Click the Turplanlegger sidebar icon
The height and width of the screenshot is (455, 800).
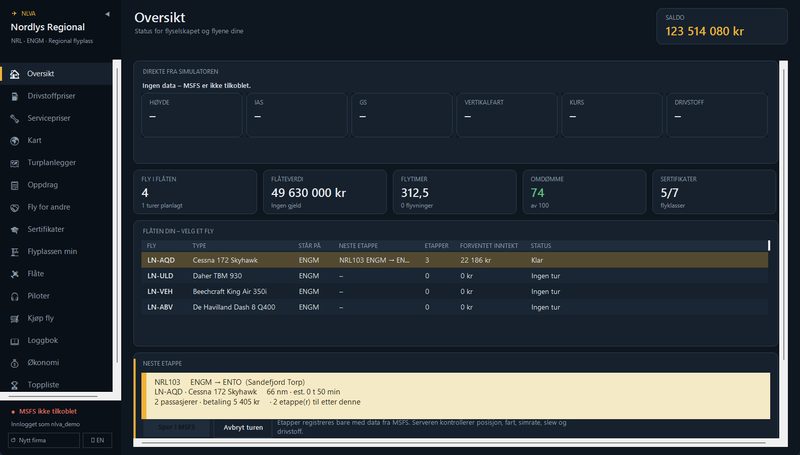tap(15, 163)
